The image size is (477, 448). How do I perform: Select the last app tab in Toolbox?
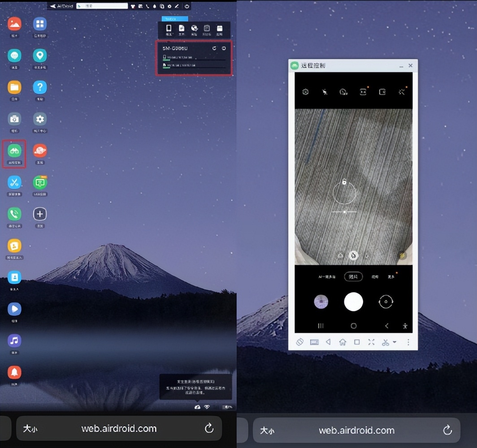[x=220, y=30]
